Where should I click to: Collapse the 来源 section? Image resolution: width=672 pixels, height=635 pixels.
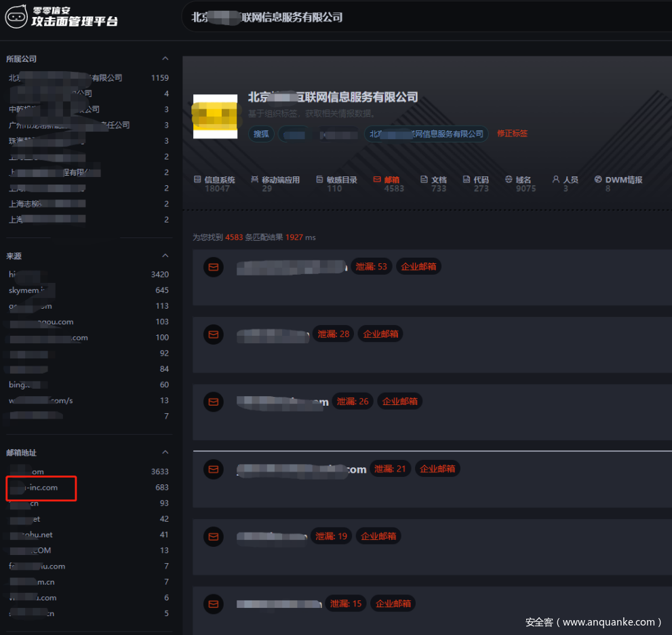165,256
